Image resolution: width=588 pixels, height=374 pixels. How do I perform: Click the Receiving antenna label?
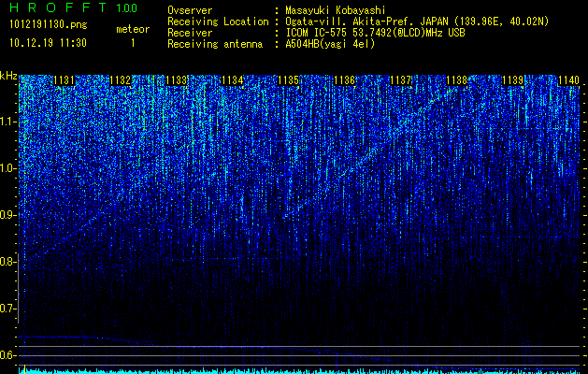(215, 44)
